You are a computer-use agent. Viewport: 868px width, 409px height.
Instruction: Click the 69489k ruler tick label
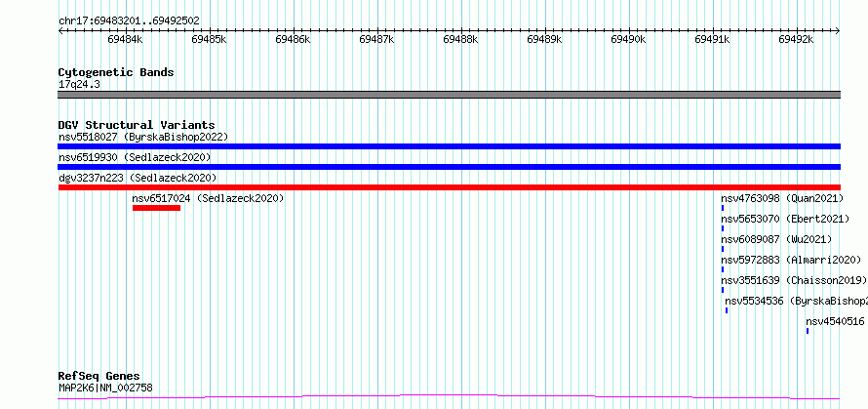545,39
